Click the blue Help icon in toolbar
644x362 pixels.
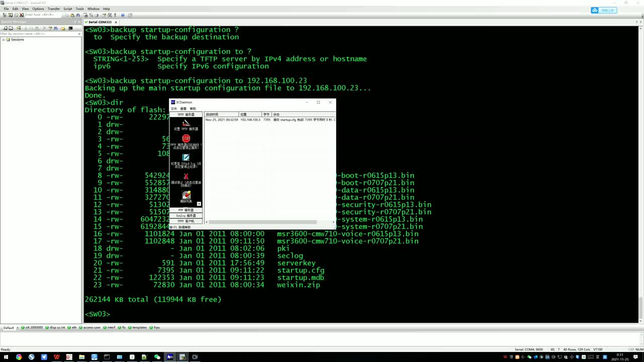click(123, 15)
